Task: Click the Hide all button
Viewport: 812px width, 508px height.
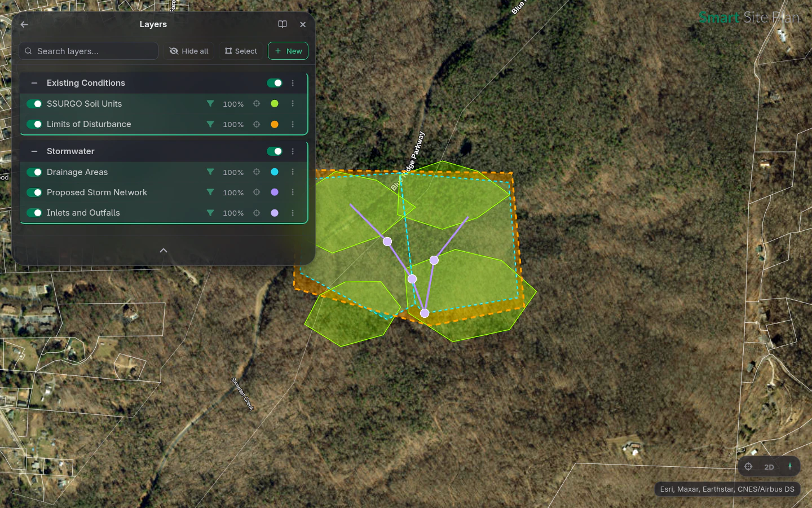Action: click(189, 51)
